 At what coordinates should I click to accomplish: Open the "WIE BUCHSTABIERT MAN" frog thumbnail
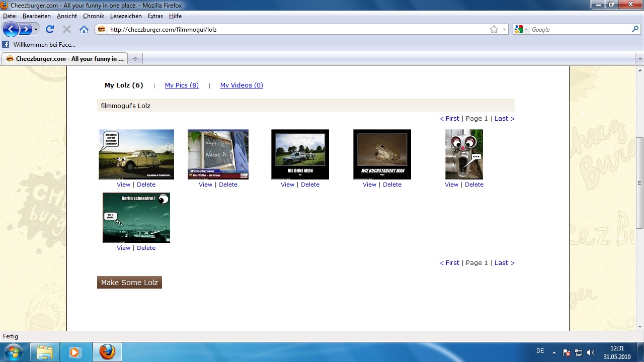[382, 154]
